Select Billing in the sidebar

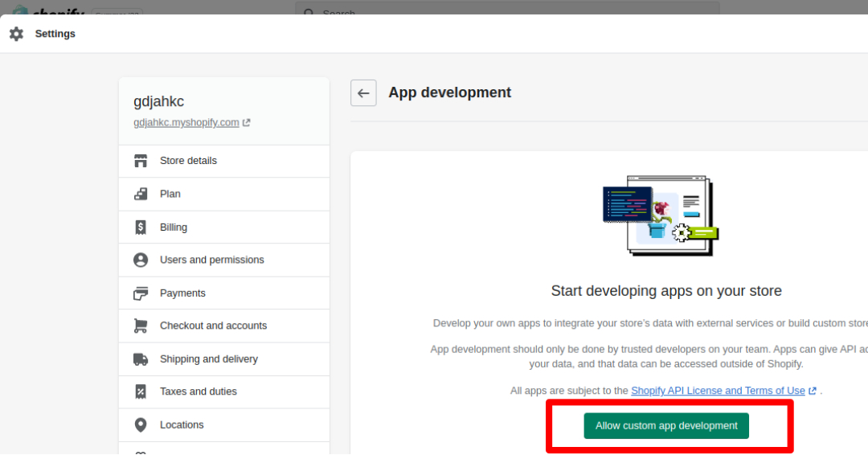[x=224, y=227]
